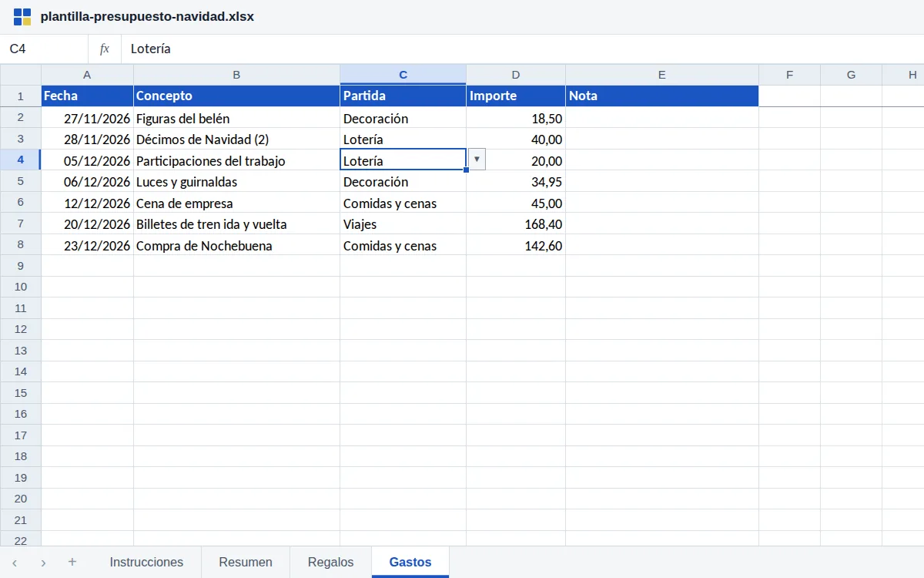This screenshot has height=578, width=924.
Task: Select Comidas y cenas cell in row 8
Action: (403, 245)
